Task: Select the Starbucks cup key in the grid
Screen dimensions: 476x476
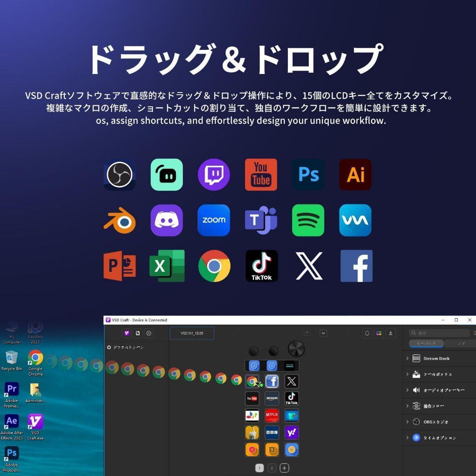Action: point(252,433)
